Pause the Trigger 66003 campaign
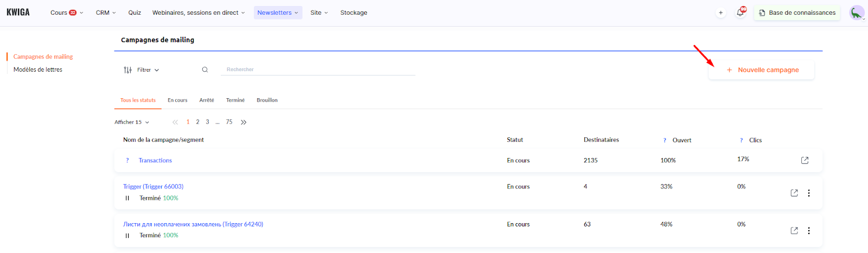868x253 pixels. point(127,198)
